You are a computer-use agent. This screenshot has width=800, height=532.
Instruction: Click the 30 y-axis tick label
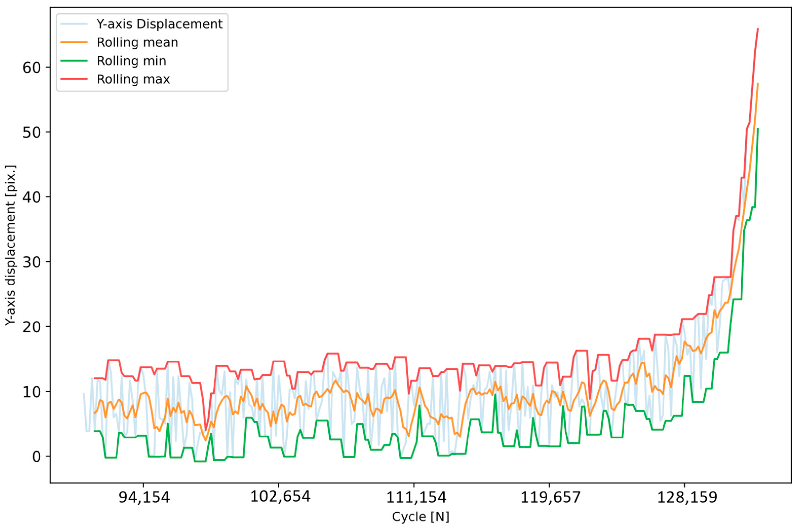coord(31,262)
